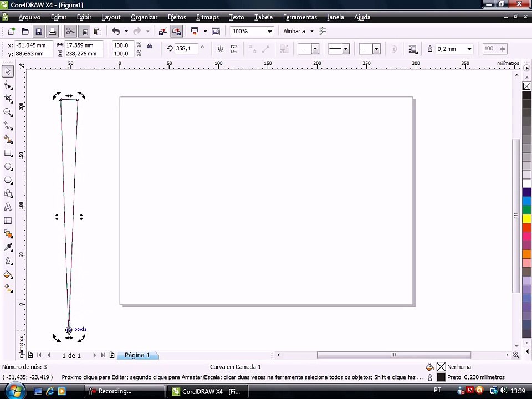Screen dimensions: 532x399
Task: Select the Outline Pen tool
Action: [8, 261]
